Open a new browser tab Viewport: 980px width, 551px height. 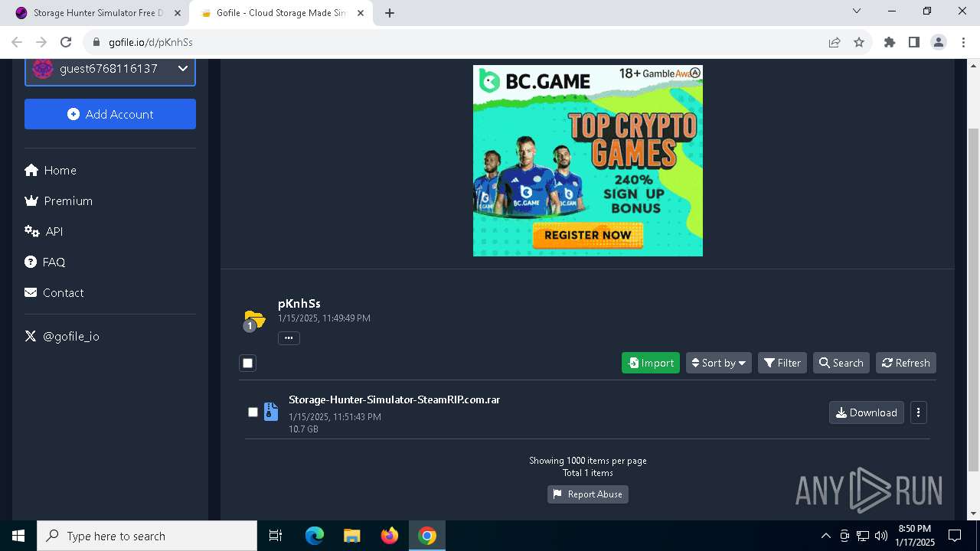pos(390,13)
